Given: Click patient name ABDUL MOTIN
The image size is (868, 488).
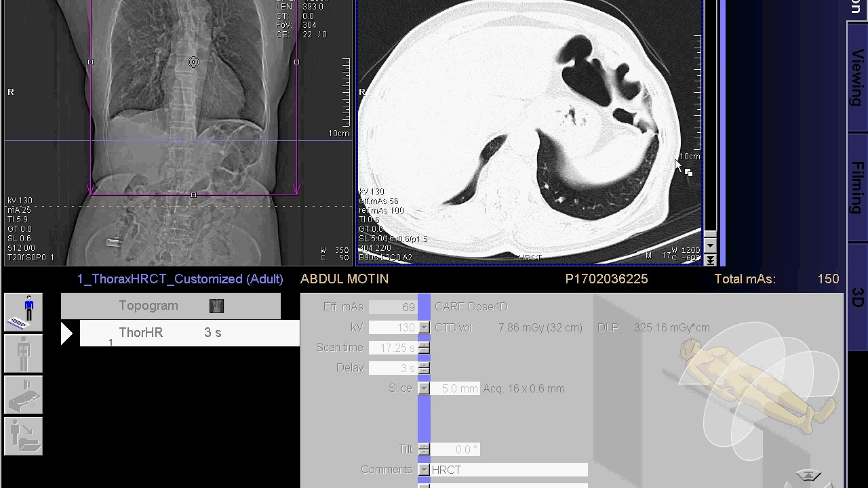Looking at the screenshot, I should click(x=344, y=279).
